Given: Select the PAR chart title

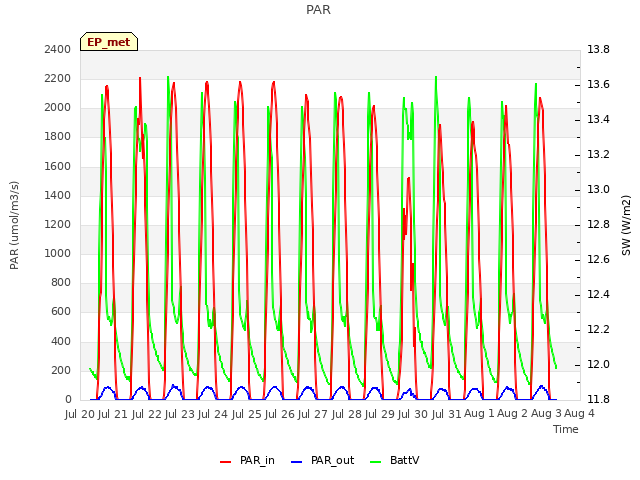Looking at the screenshot, I should tap(318, 10).
